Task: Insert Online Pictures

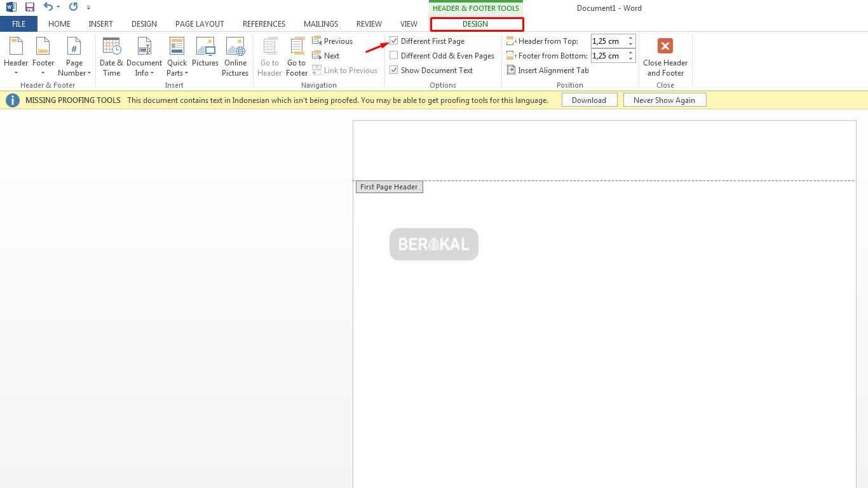Action: tap(235, 57)
